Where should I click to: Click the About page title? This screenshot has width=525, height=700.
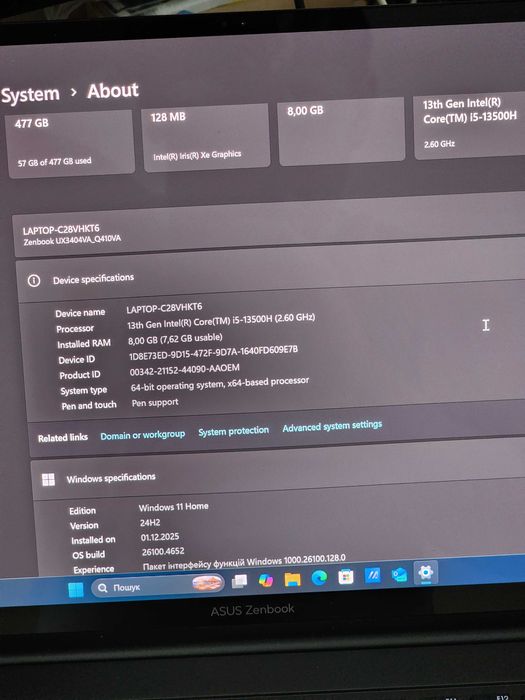[113, 91]
